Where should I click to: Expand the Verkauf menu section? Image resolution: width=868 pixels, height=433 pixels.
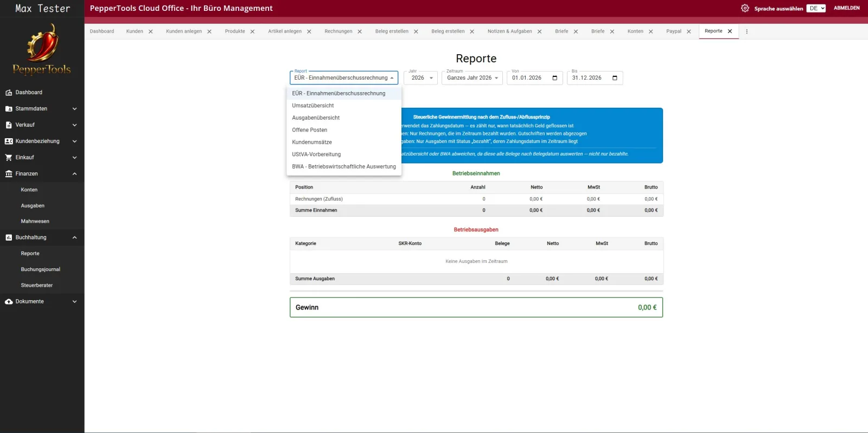[74, 125]
